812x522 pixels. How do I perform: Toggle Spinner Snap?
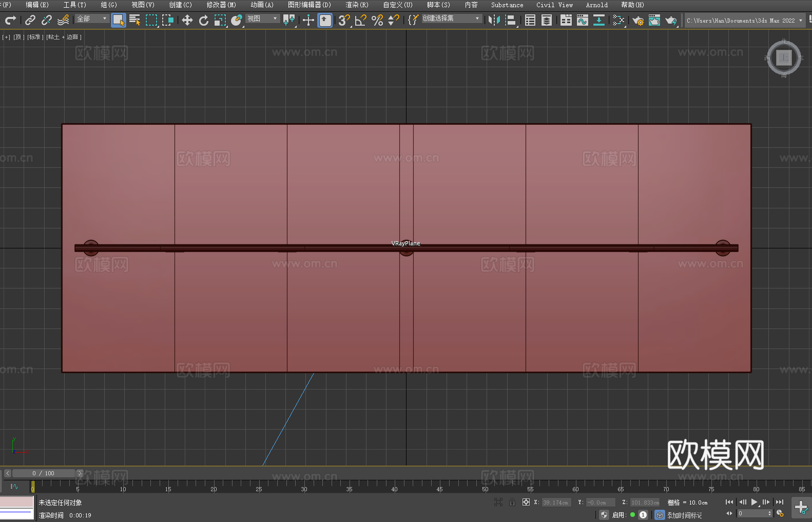tap(394, 20)
